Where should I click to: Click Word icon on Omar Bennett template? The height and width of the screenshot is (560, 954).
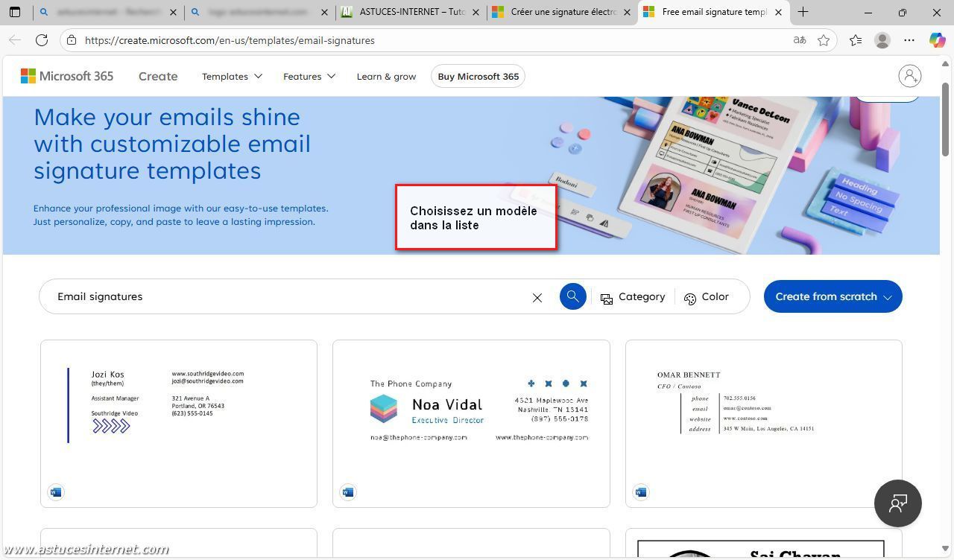point(640,492)
